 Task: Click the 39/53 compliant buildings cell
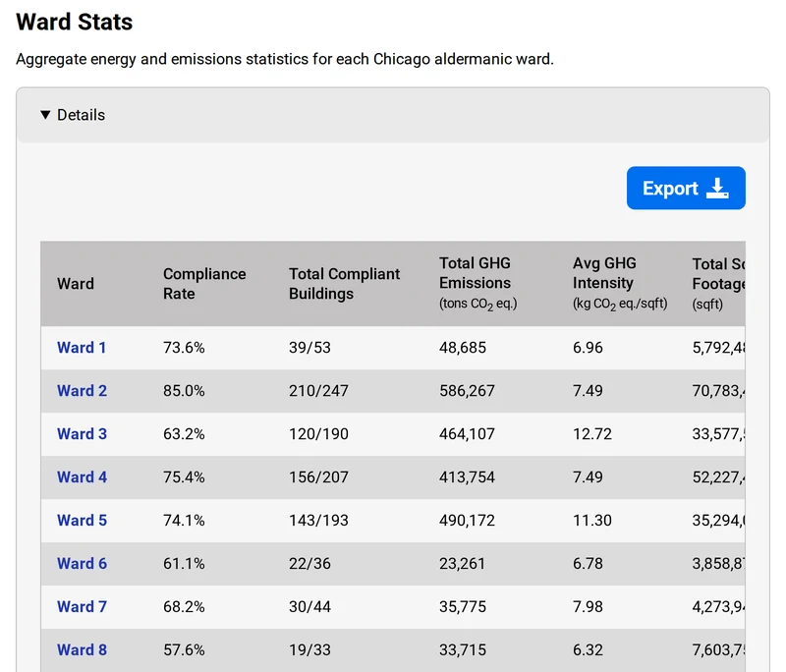click(x=309, y=347)
